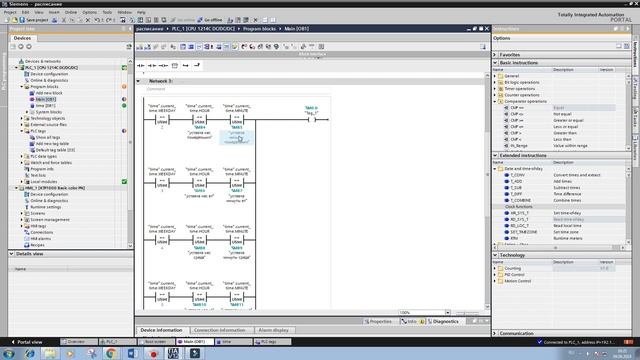Expand the Favorites section
The image size is (640, 360).
[x=495, y=55]
